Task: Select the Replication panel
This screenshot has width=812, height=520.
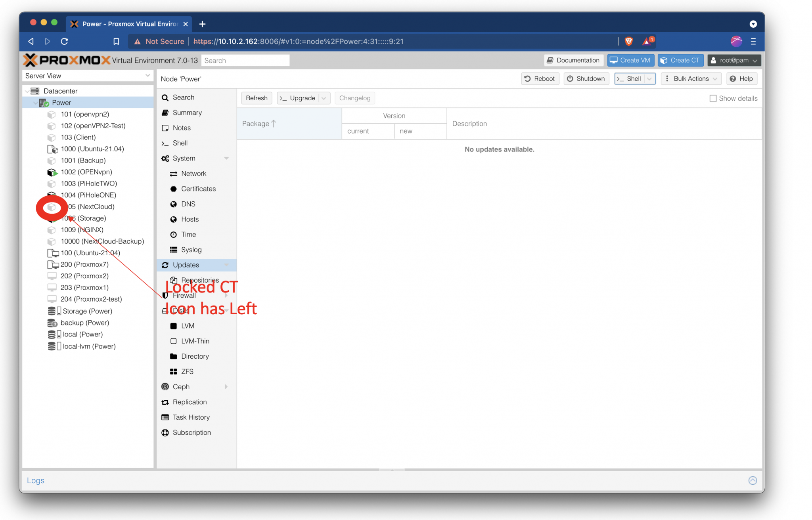Action: point(189,402)
